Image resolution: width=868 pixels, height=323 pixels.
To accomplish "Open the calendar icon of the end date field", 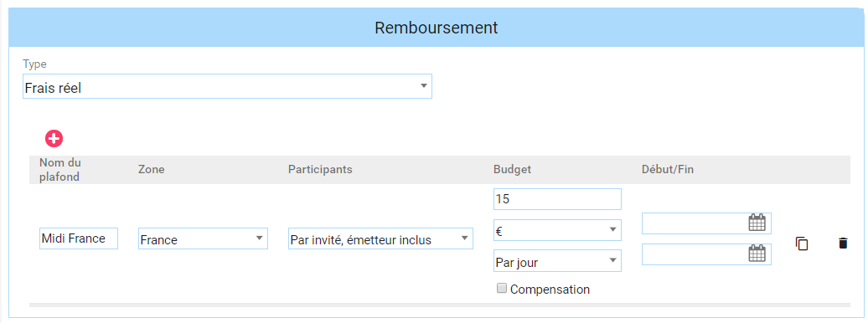I will click(757, 254).
